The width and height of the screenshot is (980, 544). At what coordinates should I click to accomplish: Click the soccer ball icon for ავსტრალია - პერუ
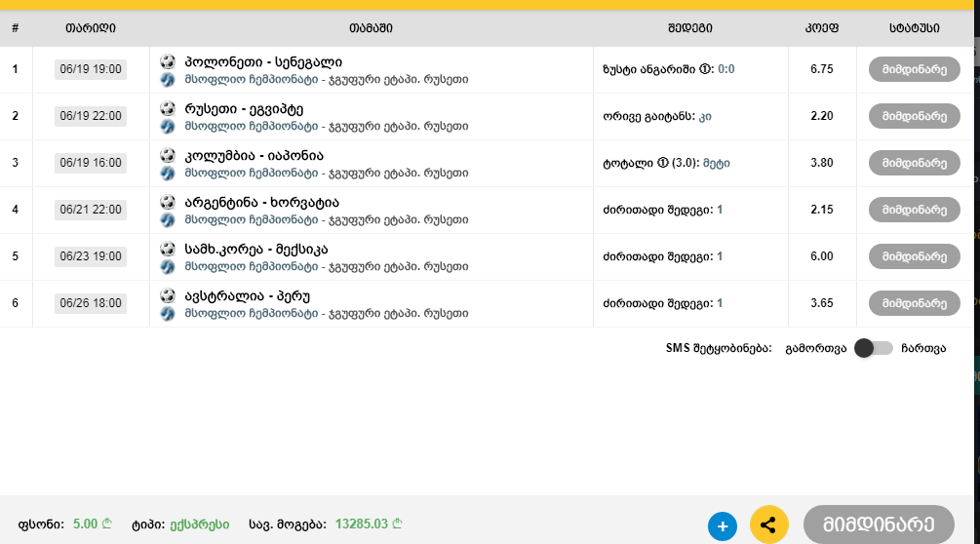point(168,295)
